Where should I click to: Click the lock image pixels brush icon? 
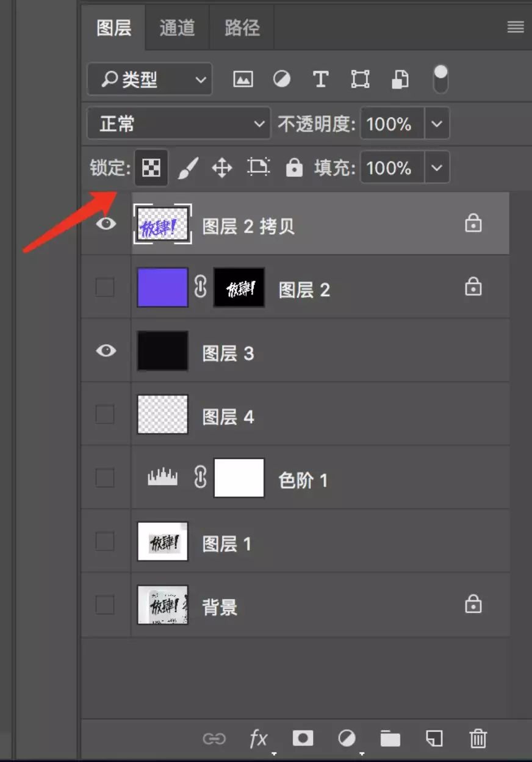tap(188, 167)
